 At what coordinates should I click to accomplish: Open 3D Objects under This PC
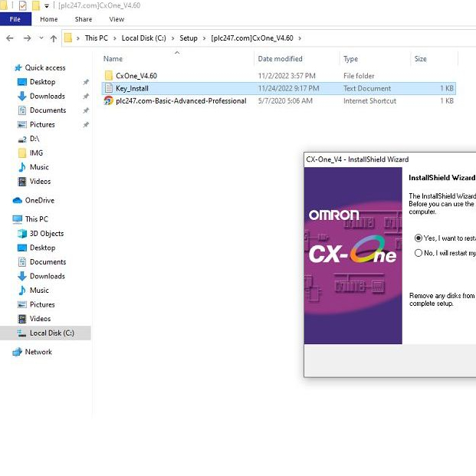coord(46,234)
